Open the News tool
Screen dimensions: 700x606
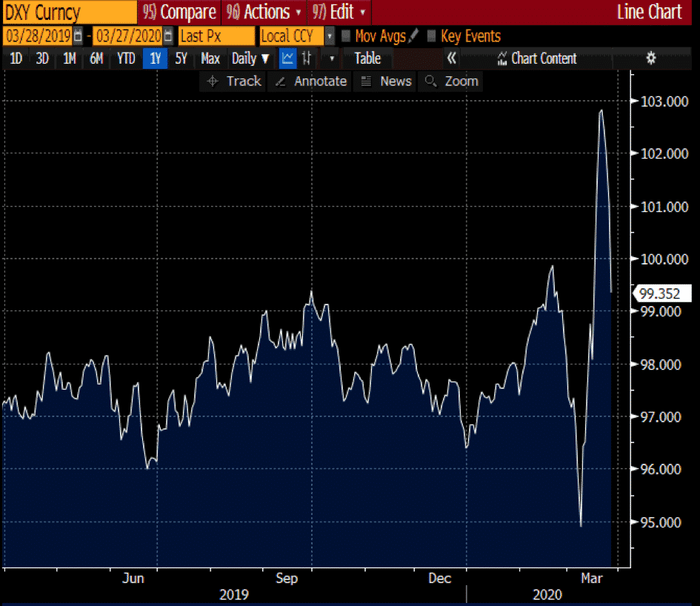[386, 81]
